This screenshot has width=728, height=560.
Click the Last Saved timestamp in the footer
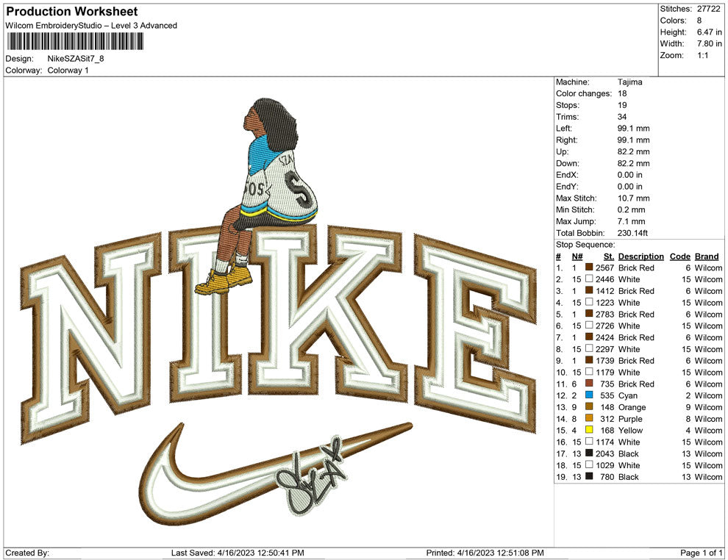238,553
